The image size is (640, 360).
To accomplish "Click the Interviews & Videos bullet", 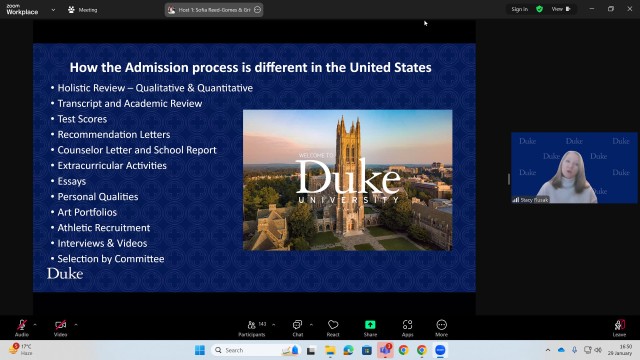I will [x=102, y=243].
